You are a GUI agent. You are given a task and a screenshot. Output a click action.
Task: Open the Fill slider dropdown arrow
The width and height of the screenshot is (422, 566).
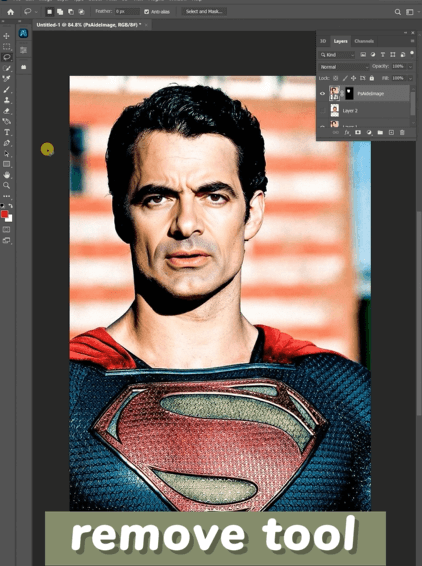click(410, 78)
